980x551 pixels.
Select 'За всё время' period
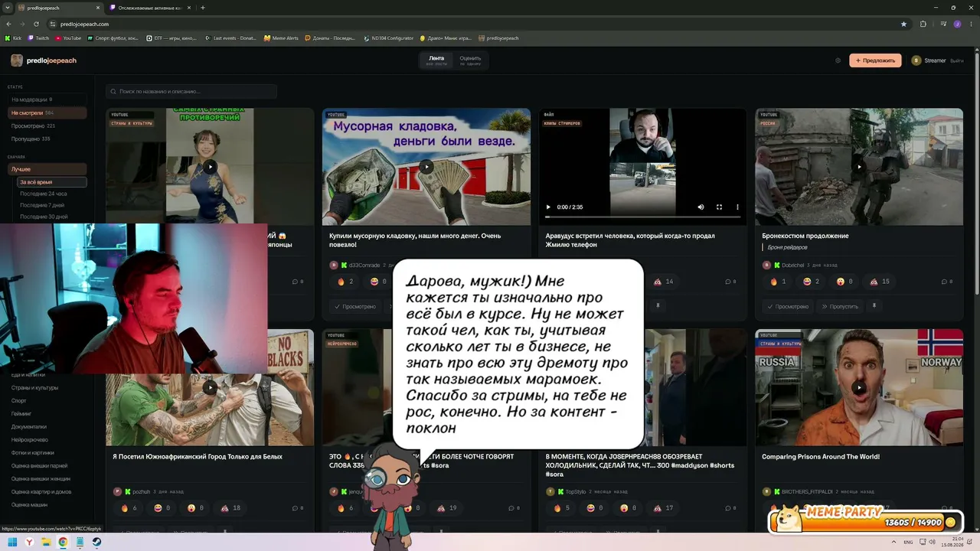click(x=52, y=182)
